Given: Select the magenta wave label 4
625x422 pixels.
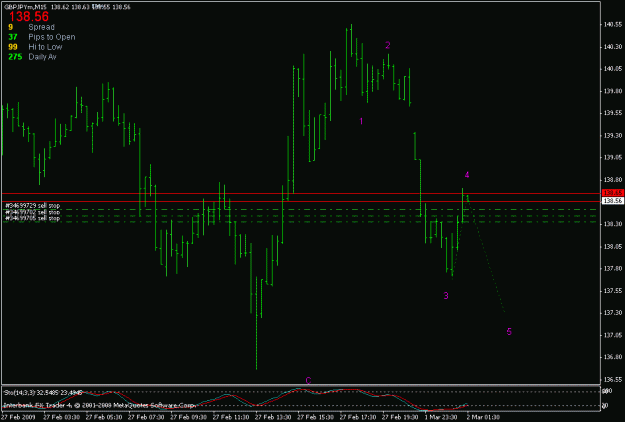Looking at the screenshot, I should tap(467, 175).
